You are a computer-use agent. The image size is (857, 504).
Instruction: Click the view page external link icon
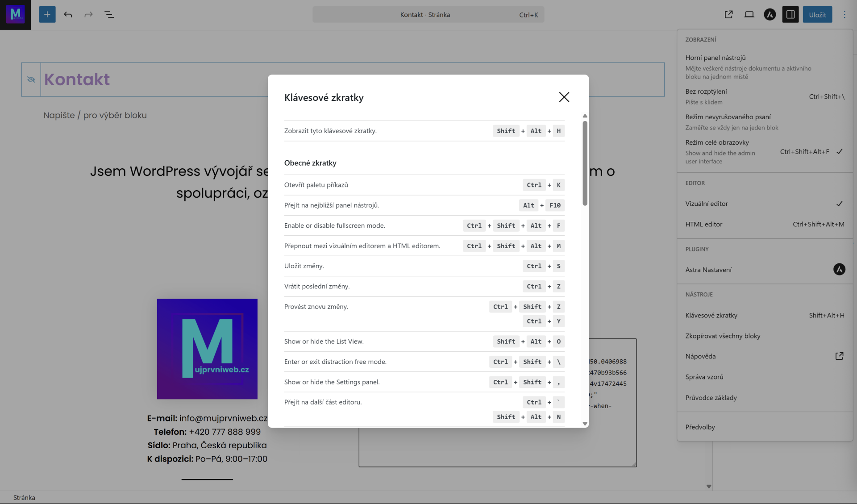(x=728, y=15)
